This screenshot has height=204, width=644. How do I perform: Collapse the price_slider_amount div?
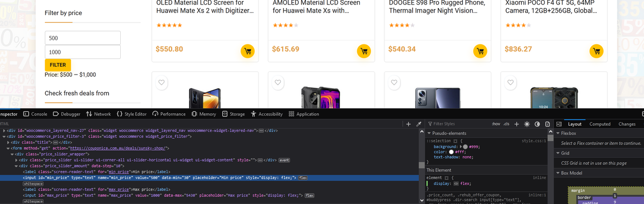tap(16, 166)
